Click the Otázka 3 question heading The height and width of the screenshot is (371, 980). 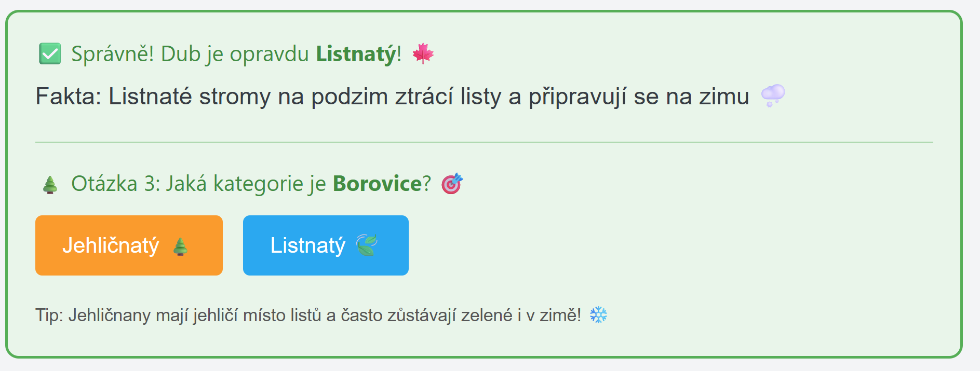pyautogui.click(x=251, y=184)
